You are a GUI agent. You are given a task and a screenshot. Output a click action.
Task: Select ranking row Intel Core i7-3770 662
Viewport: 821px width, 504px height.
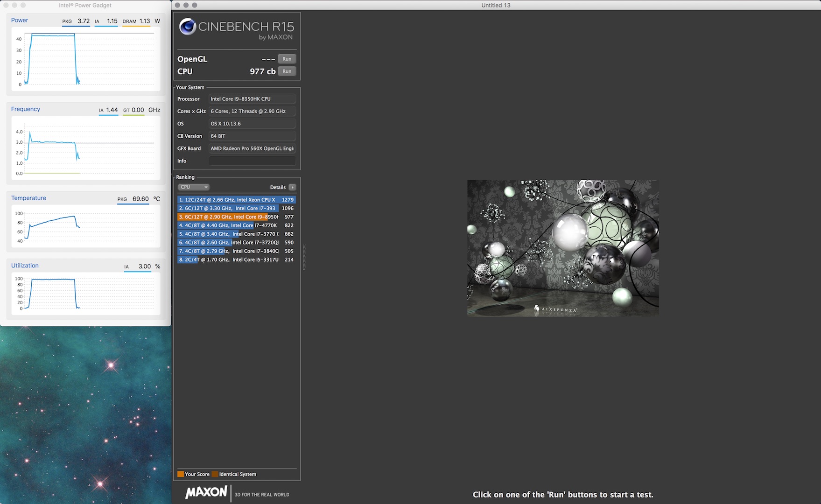point(236,234)
